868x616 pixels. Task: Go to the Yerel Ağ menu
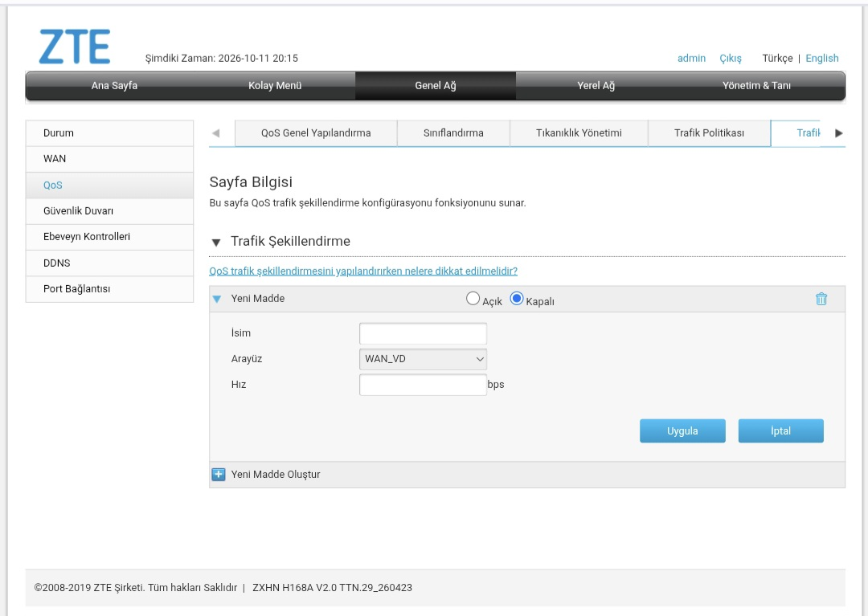[596, 86]
